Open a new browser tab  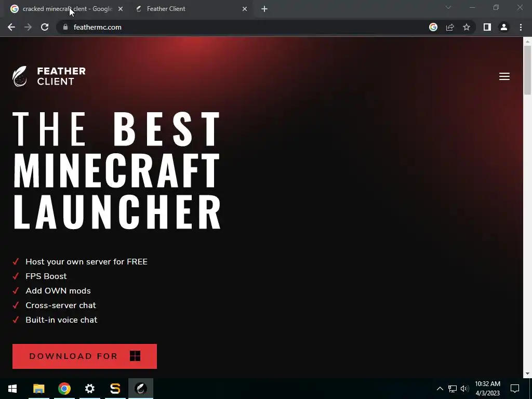(264, 9)
